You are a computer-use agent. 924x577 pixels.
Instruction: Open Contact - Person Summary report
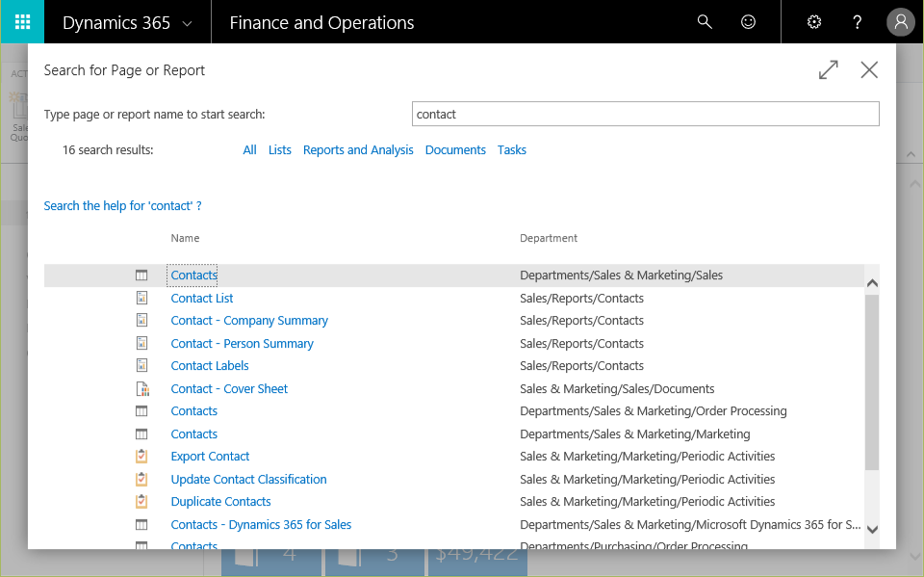click(x=242, y=343)
